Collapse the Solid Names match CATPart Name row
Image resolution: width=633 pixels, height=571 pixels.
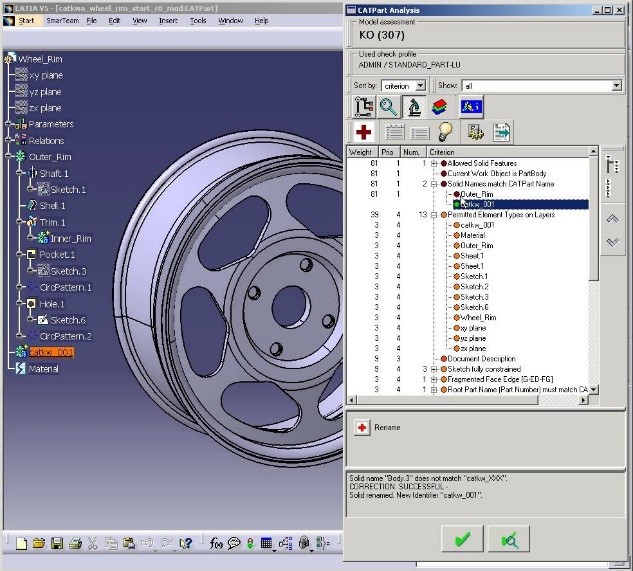point(434,184)
